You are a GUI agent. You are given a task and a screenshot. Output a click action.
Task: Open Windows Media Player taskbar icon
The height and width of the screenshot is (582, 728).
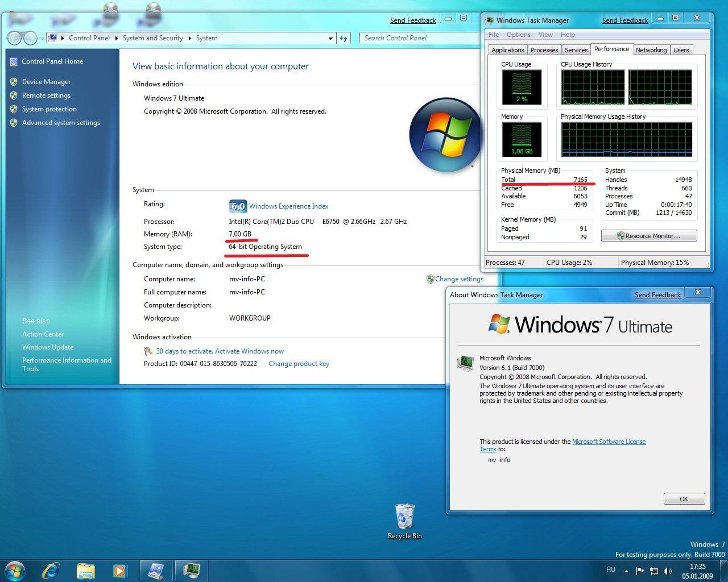(119, 570)
